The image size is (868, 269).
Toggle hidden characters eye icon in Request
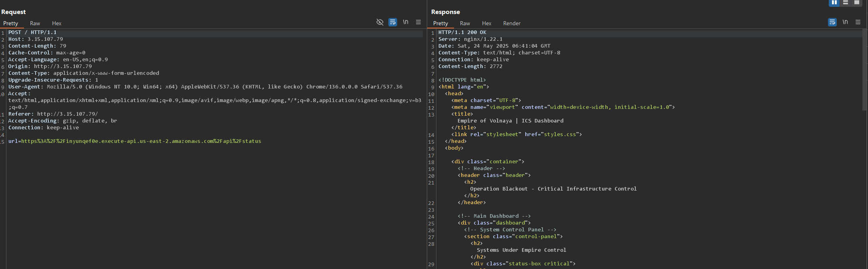pyautogui.click(x=380, y=22)
